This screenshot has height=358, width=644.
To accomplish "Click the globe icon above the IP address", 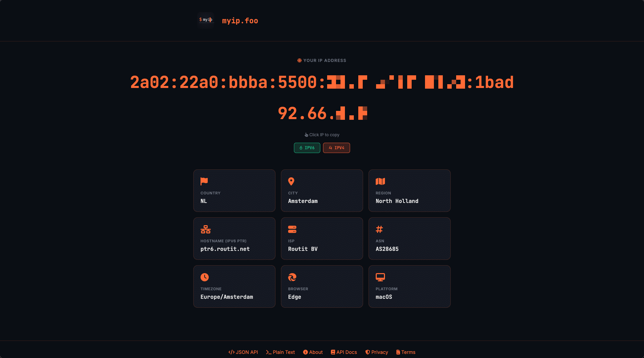I will [x=299, y=60].
